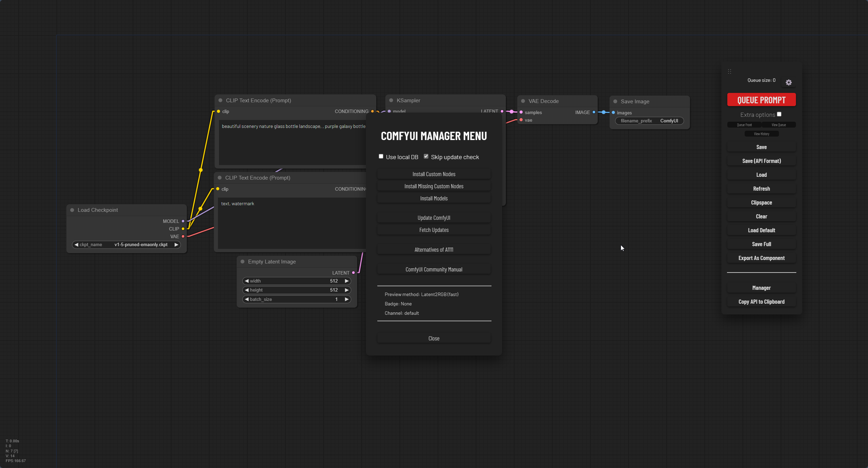The width and height of the screenshot is (868, 468).
Task: Select next checkpoint with ckpt_name right arrow
Action: (176, 245)
